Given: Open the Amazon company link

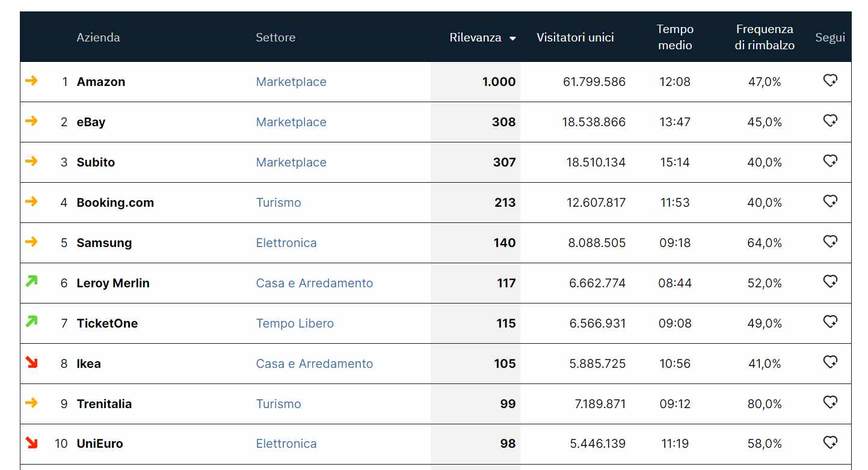Looking at the screenshot, I should [x=101, y=82].
